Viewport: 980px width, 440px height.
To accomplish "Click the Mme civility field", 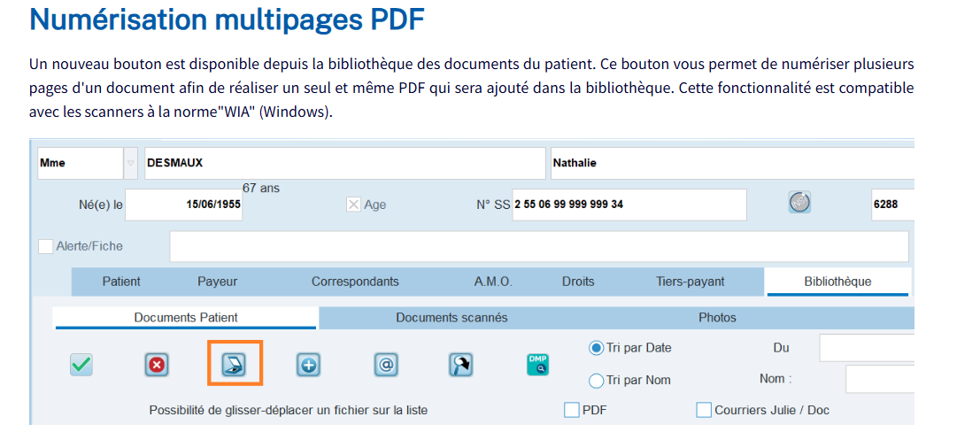I will click(81, 163).
